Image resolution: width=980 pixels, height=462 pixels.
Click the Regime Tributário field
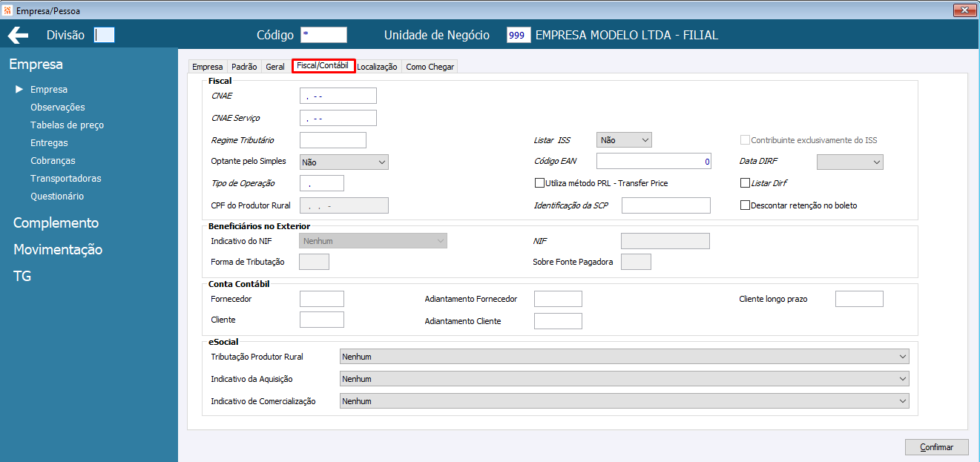coord(333,140)
